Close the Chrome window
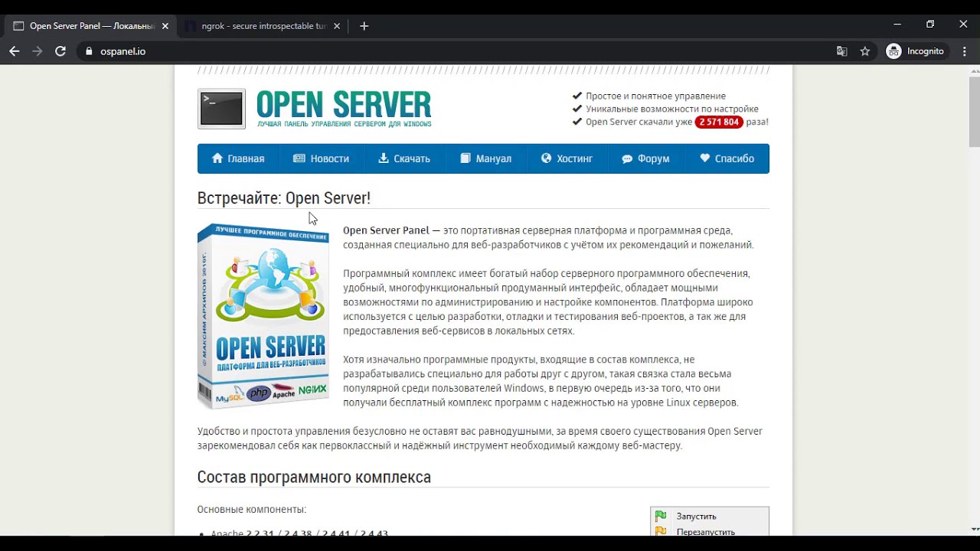This screenshot has width=980, height=551. click(963, 24)
